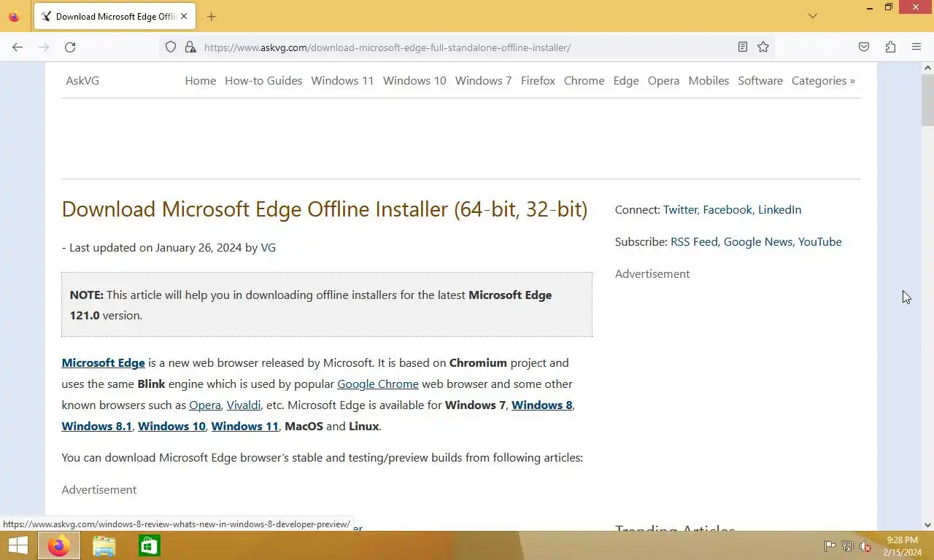Open the extensions puzzle icon

pyautogui.click(x=890, y=47)
